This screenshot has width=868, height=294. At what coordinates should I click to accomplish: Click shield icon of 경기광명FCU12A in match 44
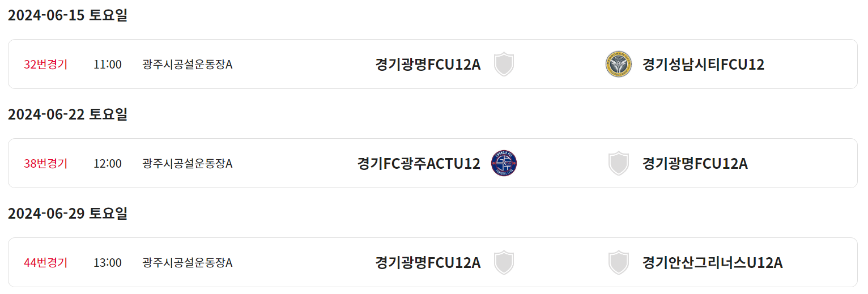pos(504,262)
